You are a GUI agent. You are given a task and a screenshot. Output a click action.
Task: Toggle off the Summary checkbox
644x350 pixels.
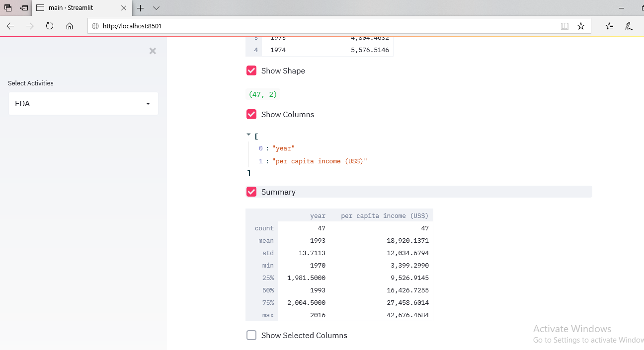[x=251, y=192]
